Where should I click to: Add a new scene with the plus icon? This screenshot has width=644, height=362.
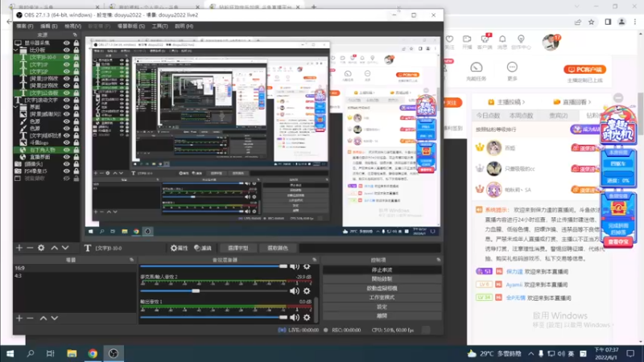19,318
